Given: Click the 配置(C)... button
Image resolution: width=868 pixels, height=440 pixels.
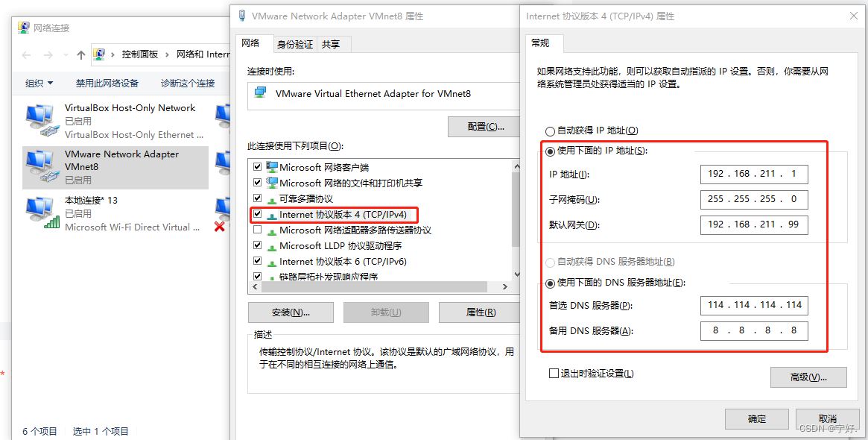Looking at the screenshot, I should [x=486, y=127].
